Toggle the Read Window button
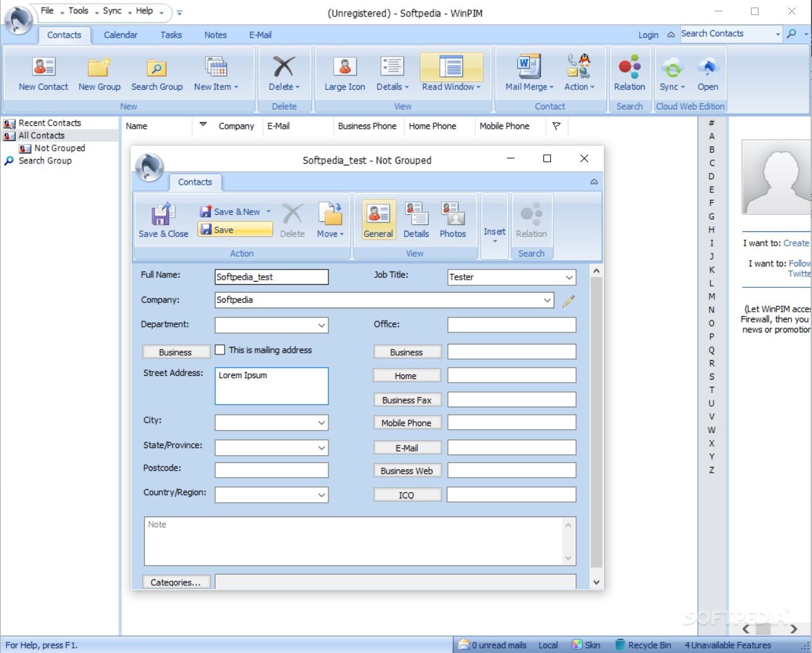The height and width of the screenshot is (653, 812). [451, 74]
